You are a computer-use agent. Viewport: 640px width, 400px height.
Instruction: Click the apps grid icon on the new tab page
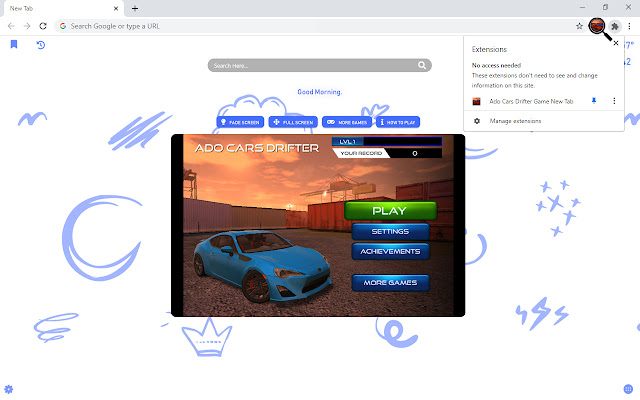(628, 389)
